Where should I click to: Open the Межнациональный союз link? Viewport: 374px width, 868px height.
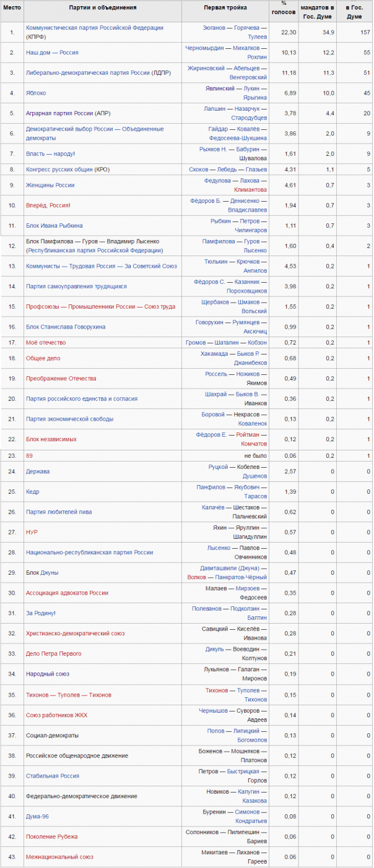(x=59, y=857)
